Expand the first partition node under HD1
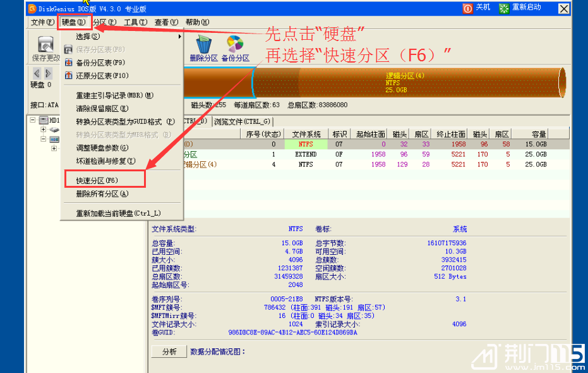588x373 pixels. (43, 130)
